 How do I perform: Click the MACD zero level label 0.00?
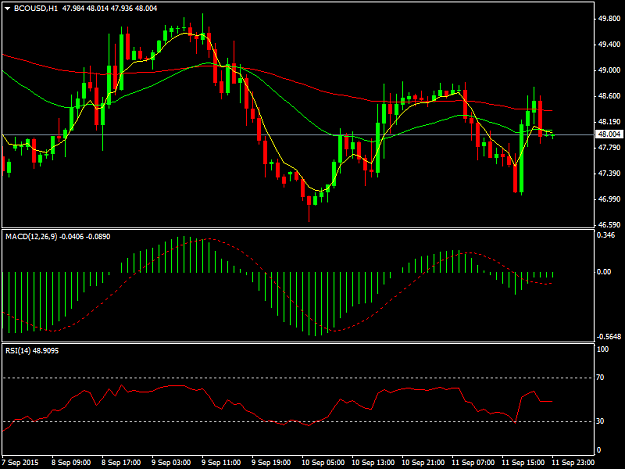coord(604,272)
